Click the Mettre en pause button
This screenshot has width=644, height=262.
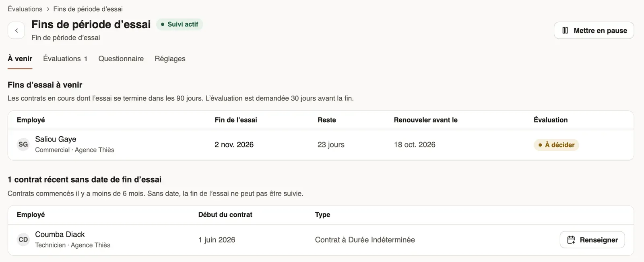(x=594, y=31)
